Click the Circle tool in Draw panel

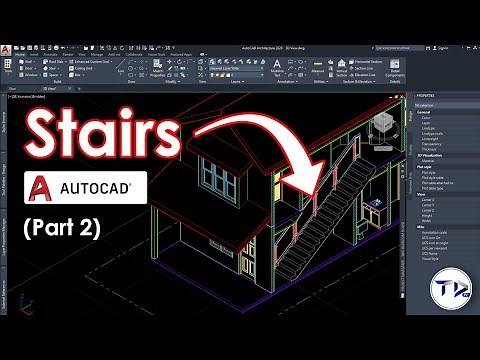(131, 68)
